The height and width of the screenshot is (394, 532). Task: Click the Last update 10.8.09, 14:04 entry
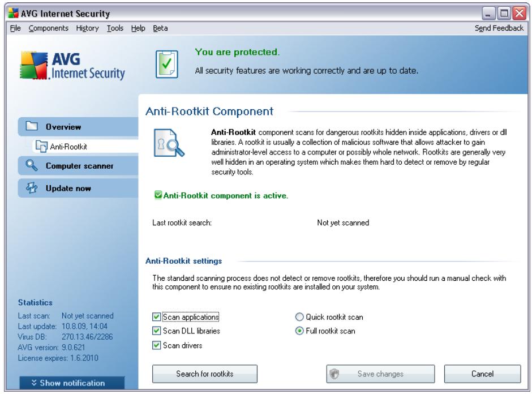[63, 326]
